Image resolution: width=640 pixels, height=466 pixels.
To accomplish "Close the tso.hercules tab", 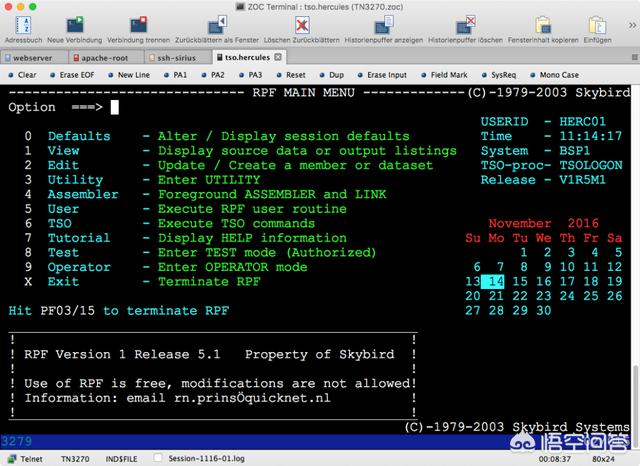I will pos(278,57).
